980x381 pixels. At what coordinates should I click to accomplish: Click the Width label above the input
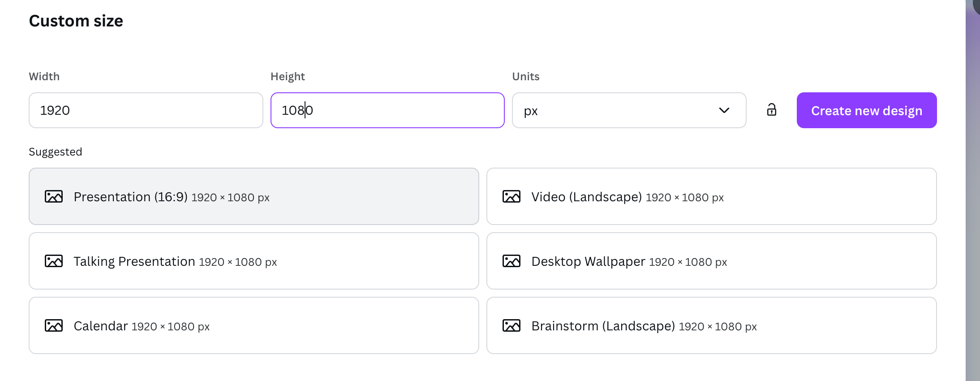point(44,77)
